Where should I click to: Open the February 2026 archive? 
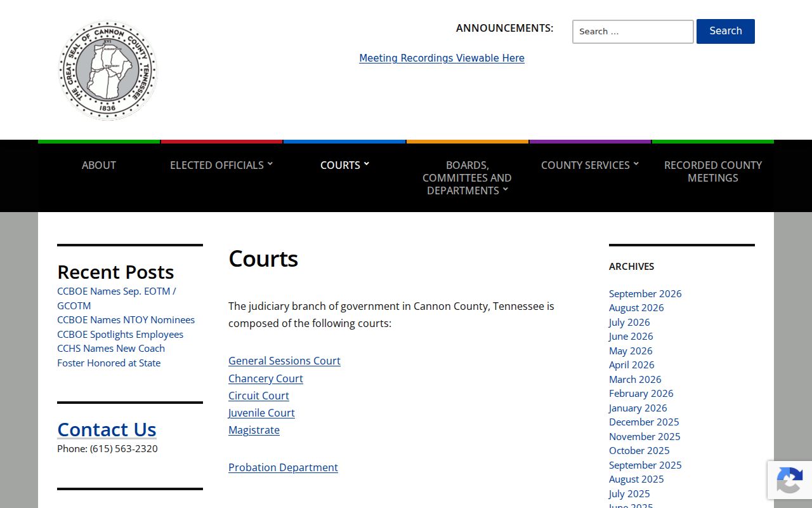641,394
